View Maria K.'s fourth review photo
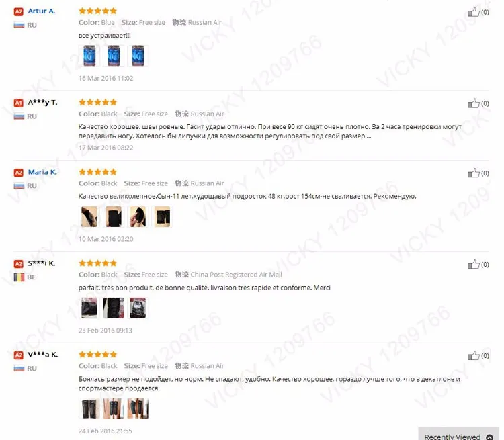Viewport: 504px width, 440px height. [x=163, y=217]
